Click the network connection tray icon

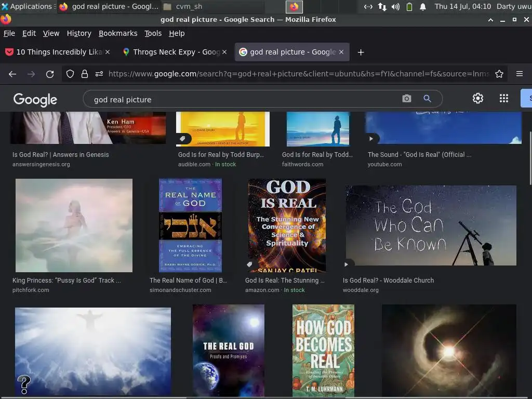(x=382, y=6)
